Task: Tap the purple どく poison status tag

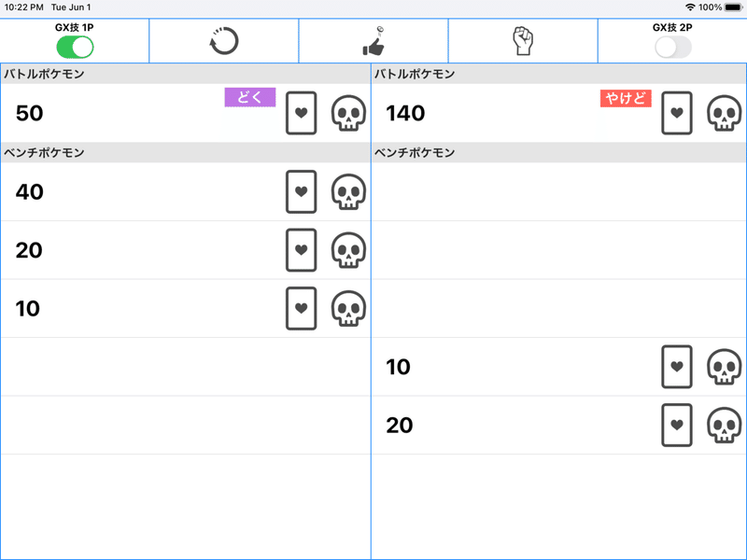Action: pyautogui.click(x=250, y=98)
